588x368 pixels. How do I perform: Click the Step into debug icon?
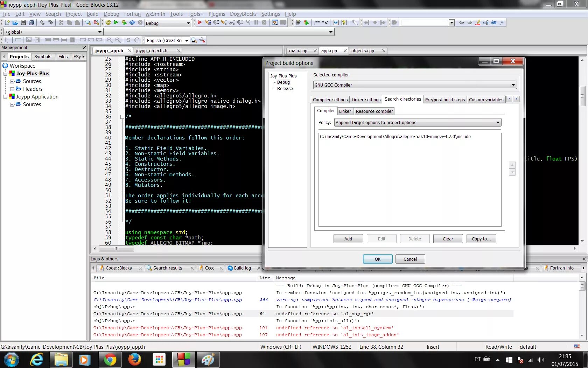pyautogui.click(x=224, y=23)
